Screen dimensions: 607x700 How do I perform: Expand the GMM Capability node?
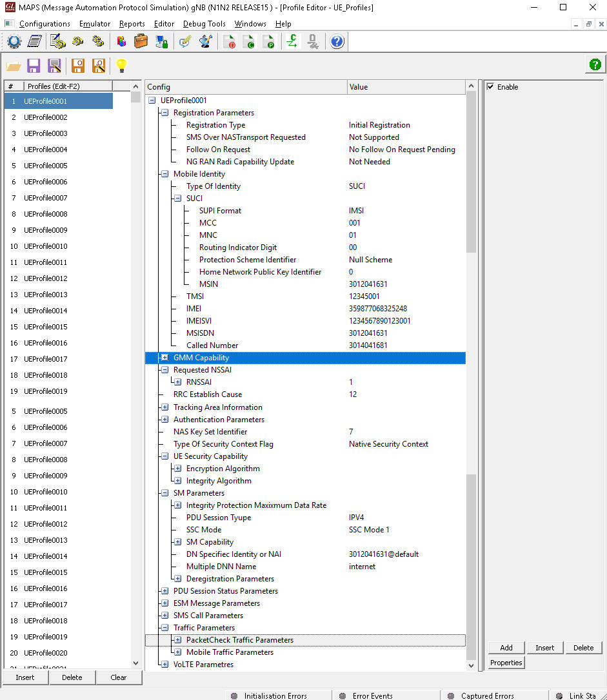tap(164, 358)
